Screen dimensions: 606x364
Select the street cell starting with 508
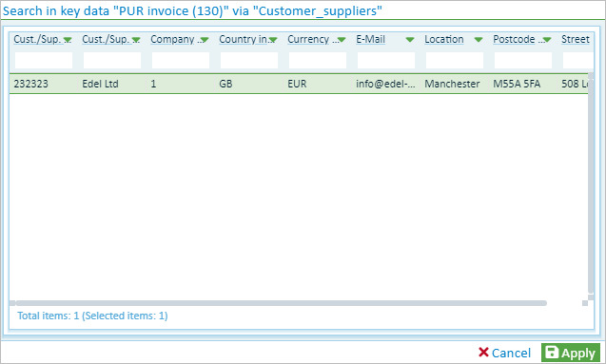[x=575, y=84]
